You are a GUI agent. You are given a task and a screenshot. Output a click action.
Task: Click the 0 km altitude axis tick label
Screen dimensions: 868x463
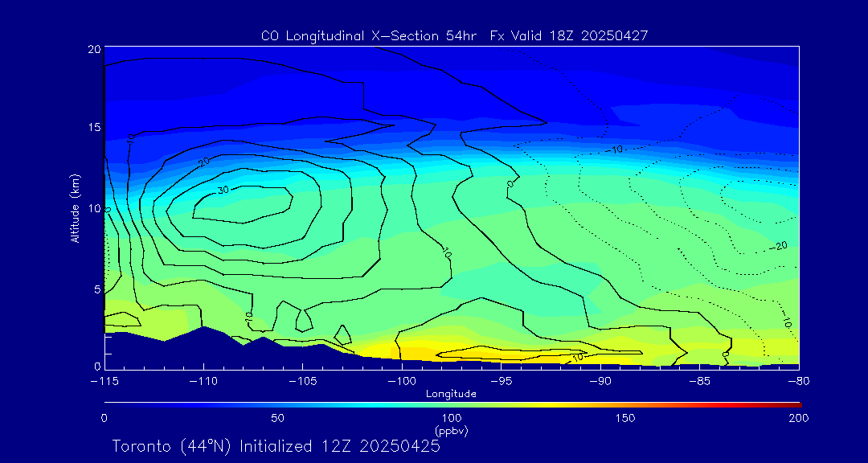click(97, 366)
